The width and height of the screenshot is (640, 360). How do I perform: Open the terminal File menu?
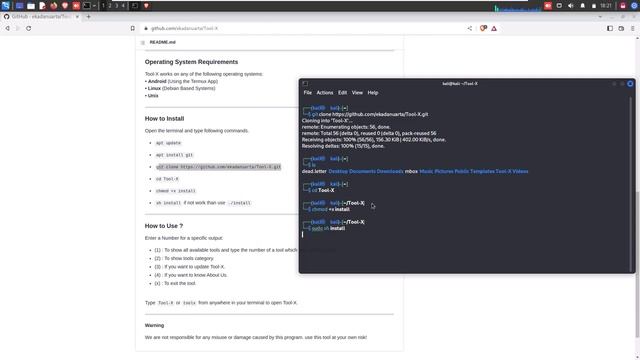tap(307, 93)
